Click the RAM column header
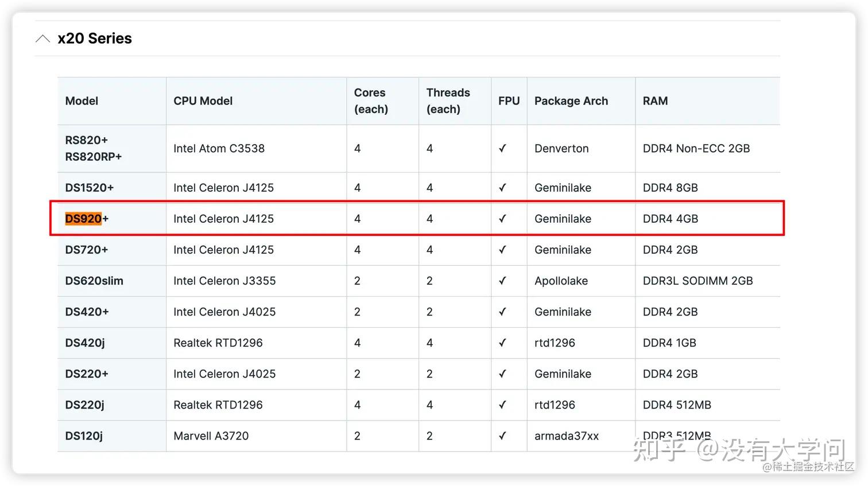 pyautogui.click(x=655, y=101)
